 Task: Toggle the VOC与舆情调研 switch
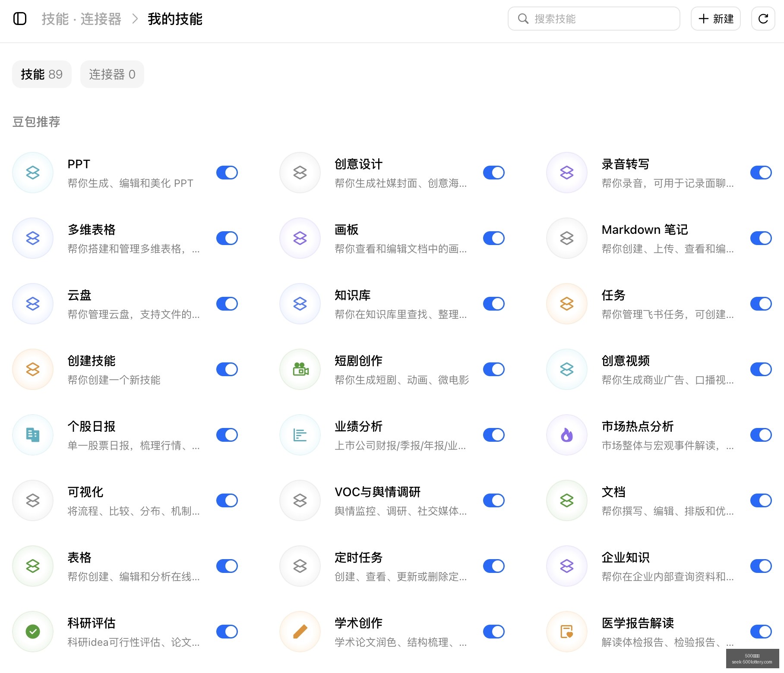tap(494, 500)
